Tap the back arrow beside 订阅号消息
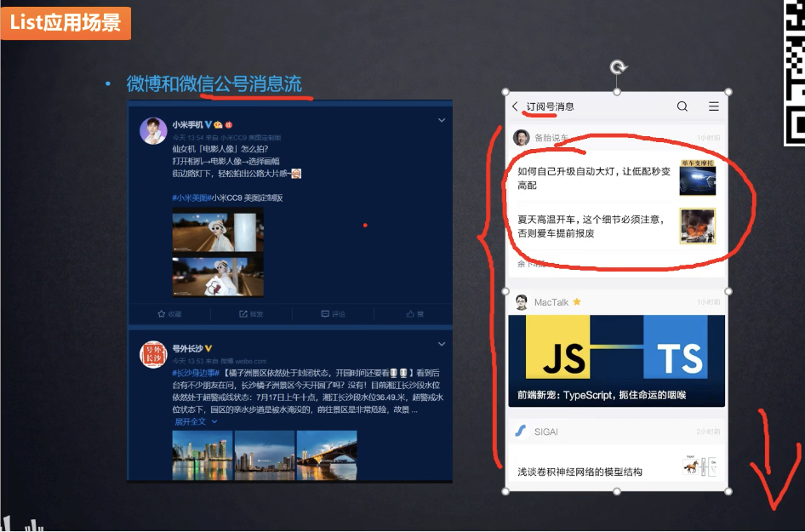 (x=515, y=106)
